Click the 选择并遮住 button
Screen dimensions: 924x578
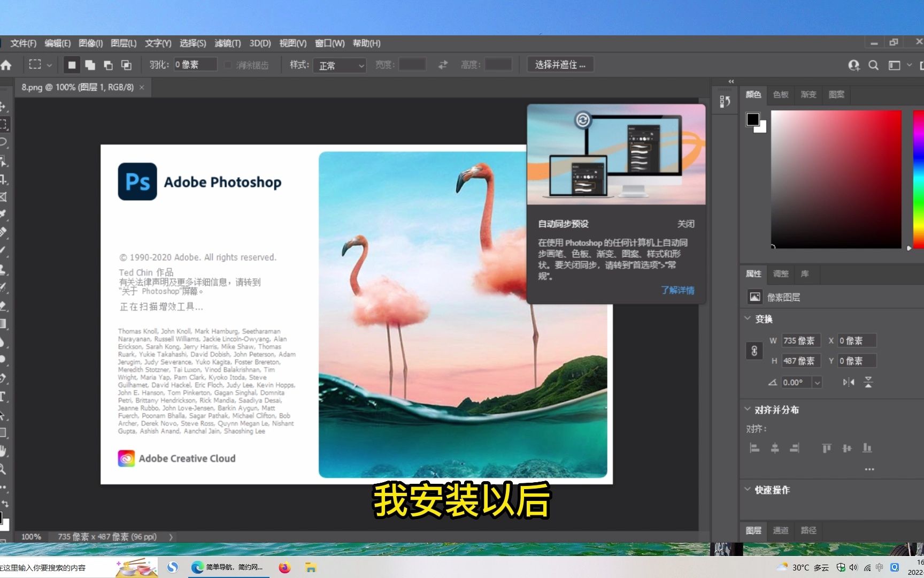[x=560, y=64]
